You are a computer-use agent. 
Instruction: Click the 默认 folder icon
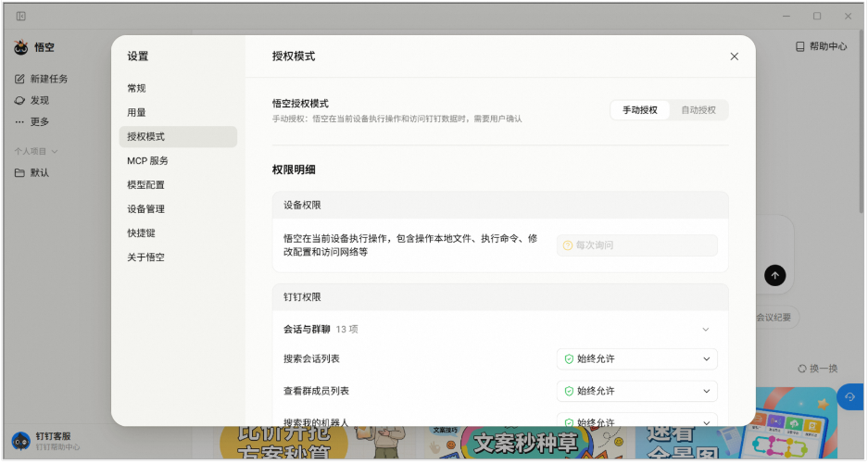coord(19,173)
